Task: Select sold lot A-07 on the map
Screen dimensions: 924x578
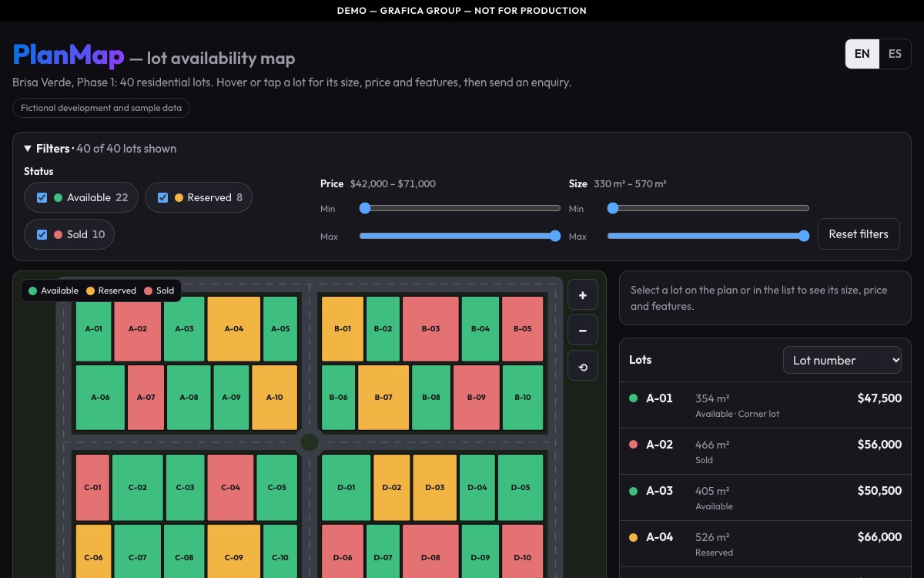Action: tap(146, 398)
